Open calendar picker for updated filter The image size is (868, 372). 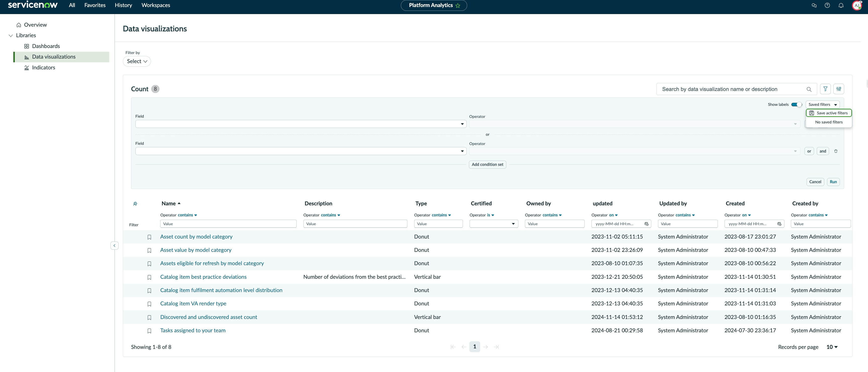click(646, 224)
